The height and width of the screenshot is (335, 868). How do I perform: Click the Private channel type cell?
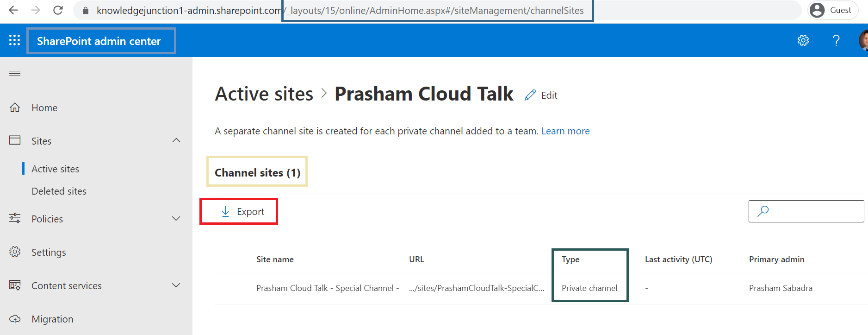pos(589,288)
